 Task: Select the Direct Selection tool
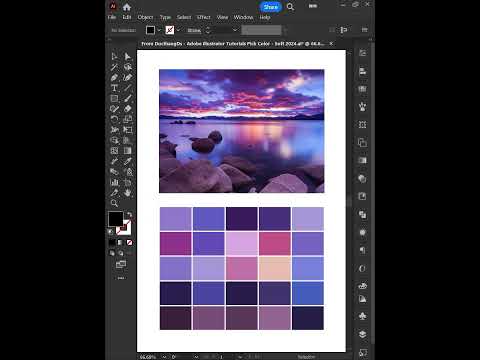tap(127, 56)
